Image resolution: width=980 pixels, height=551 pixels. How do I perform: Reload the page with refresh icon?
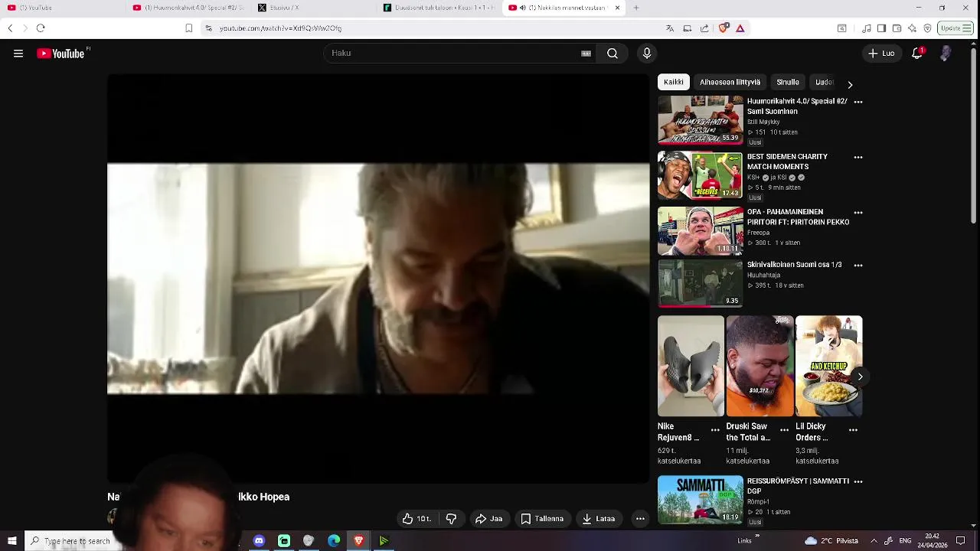pos(41,28)
